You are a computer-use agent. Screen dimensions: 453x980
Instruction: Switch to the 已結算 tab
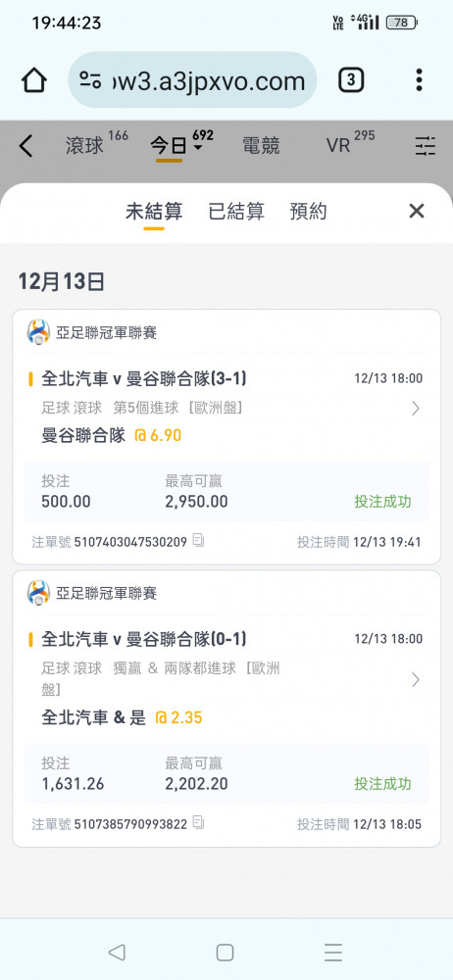(x=236, y=212)
